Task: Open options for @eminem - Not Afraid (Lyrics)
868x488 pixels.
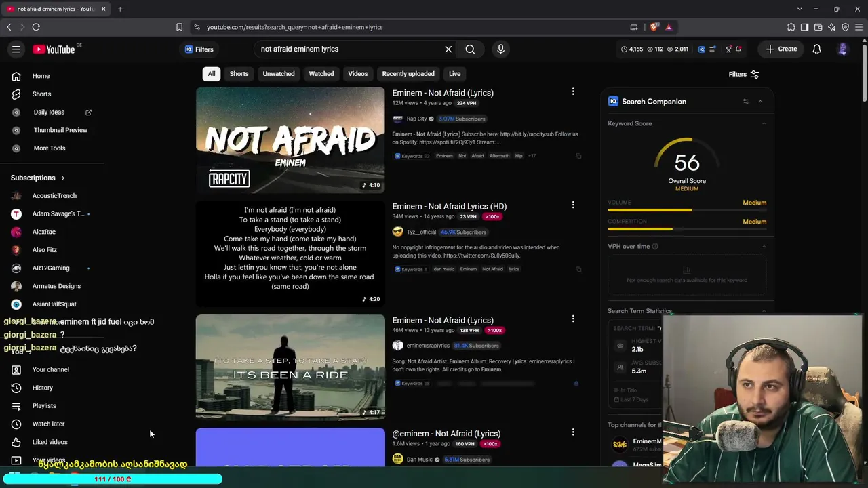Action: 573,432
